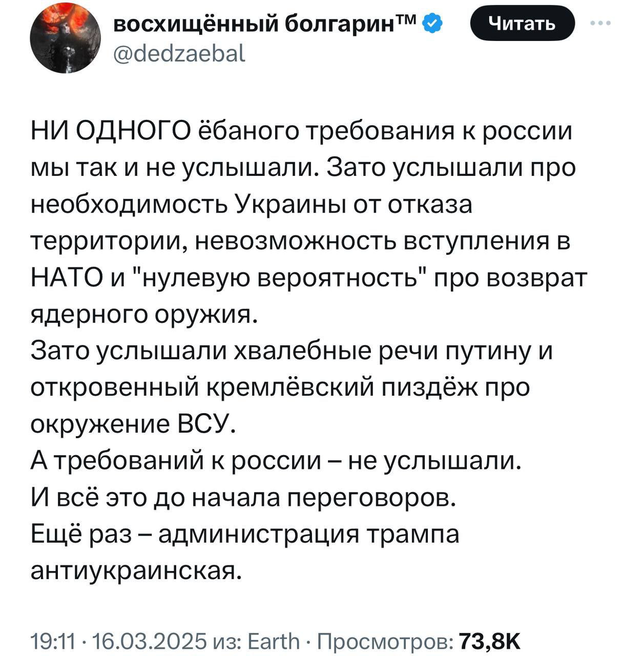Open the восхищённый болгарин display name
The height and width of the screenshot is (656, 644).
[257, 24]
